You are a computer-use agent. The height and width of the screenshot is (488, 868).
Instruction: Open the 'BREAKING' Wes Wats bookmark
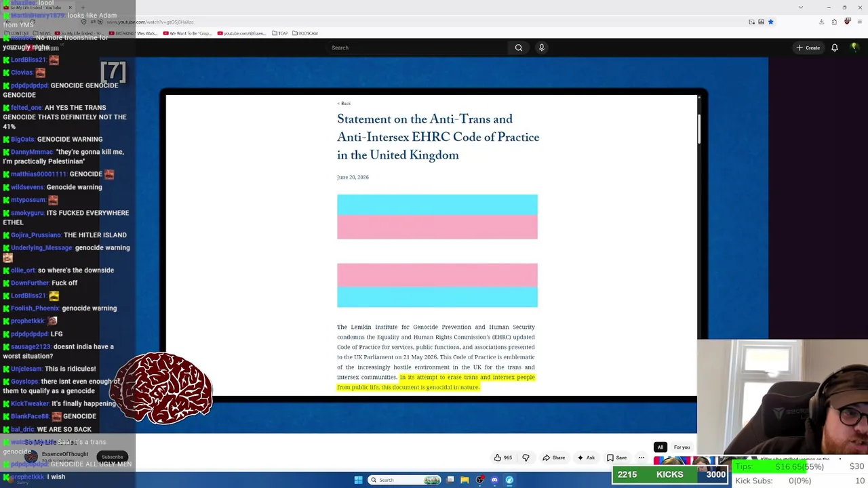pyautogui.click(x=132, y=33)
